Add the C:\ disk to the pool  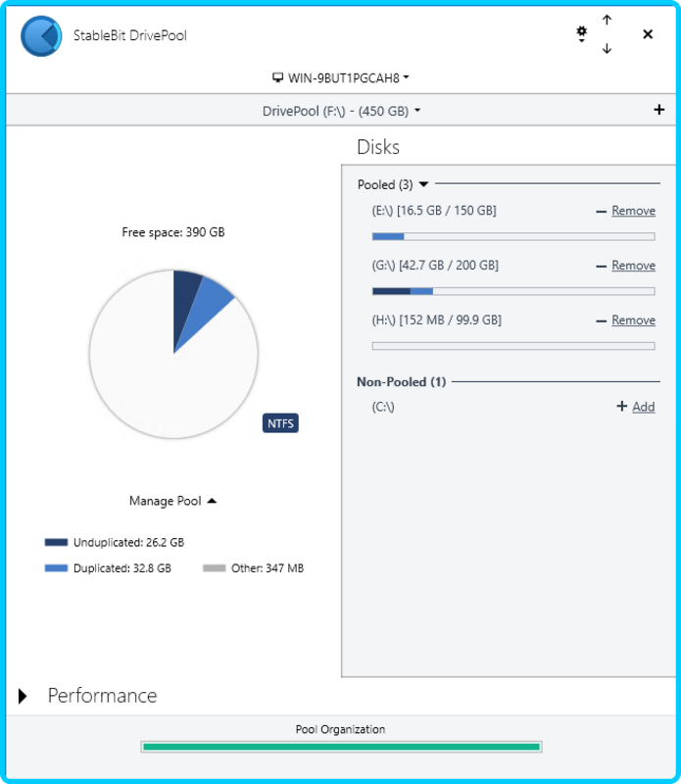click(644, 407)
